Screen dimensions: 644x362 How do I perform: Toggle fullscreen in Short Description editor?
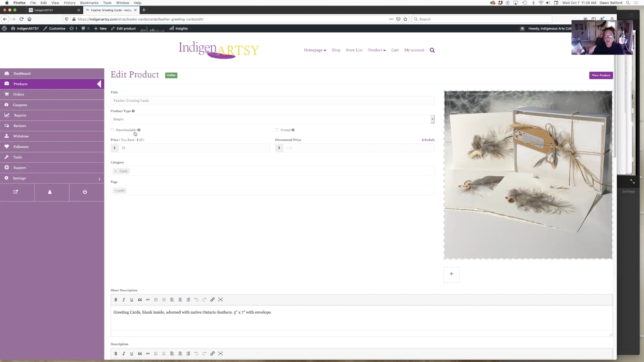pos(220,300)
